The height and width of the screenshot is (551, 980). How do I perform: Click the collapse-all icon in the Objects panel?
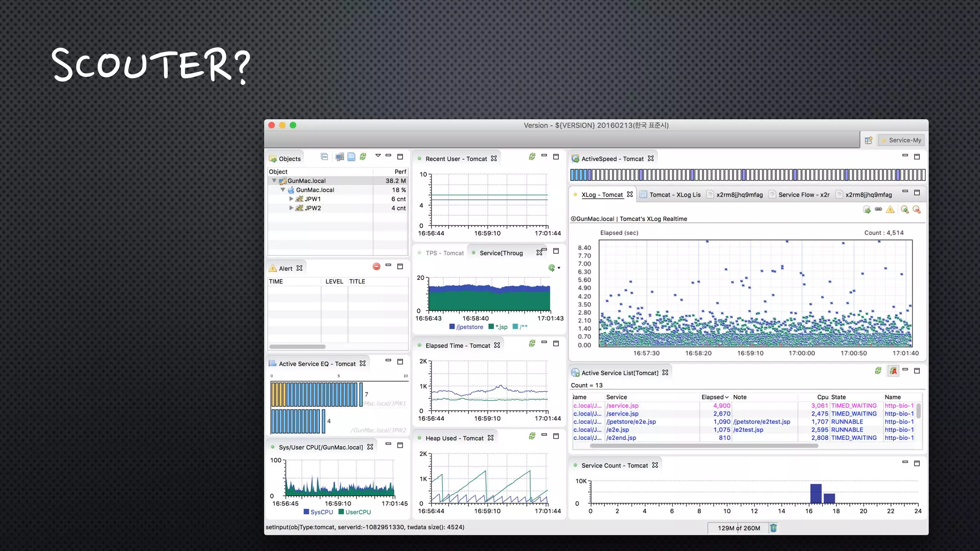[x=324, y=157]
